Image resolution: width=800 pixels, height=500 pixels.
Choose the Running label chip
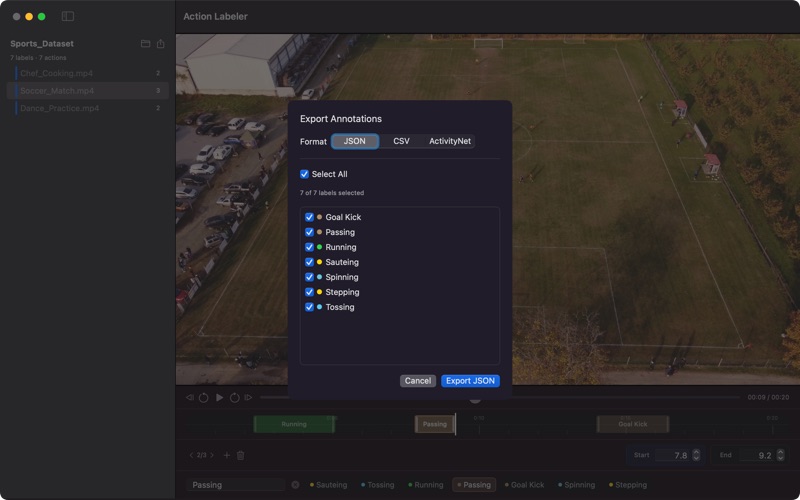(426, 485)
